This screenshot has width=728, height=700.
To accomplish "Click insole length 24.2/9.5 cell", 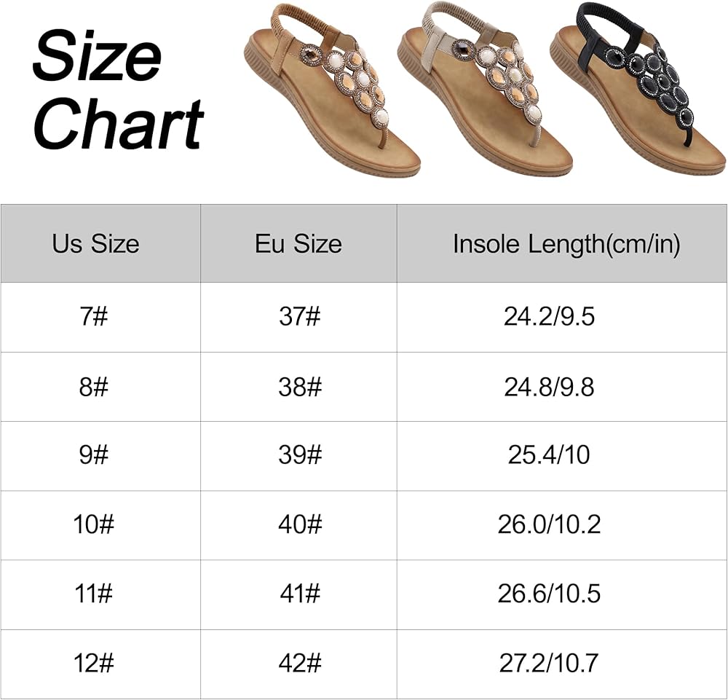I will click(549, 318).
